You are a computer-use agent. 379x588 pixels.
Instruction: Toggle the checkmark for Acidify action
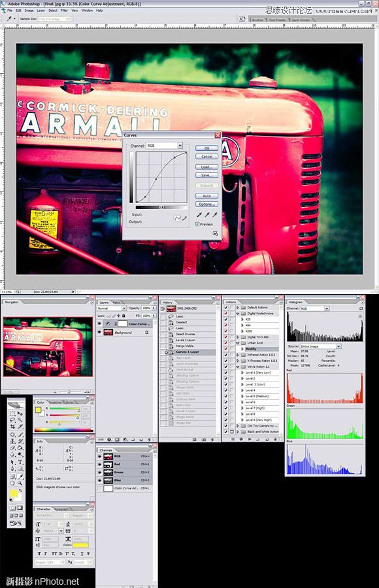click(226, 349)
